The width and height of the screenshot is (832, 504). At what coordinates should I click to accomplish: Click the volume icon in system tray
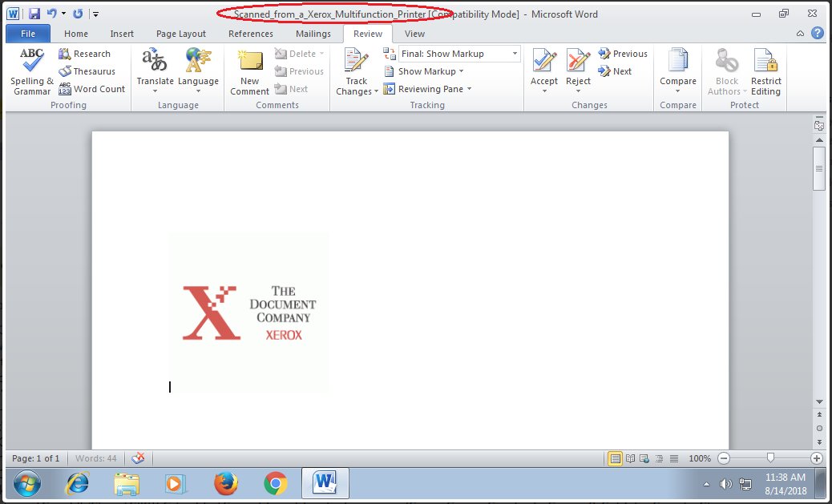click(725, 484)
